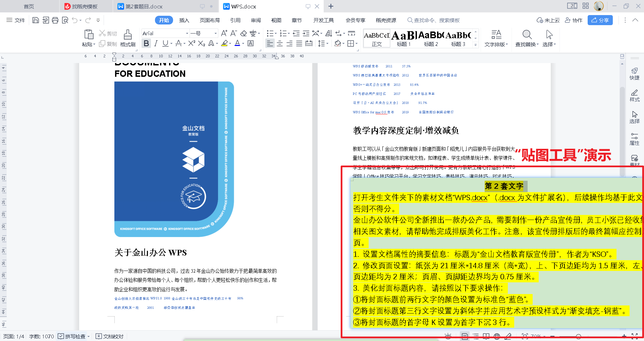The width and height of the screenshot is (644, 341).
Task: Click the Sort icon in paragraph group
Action: (329, 33)
